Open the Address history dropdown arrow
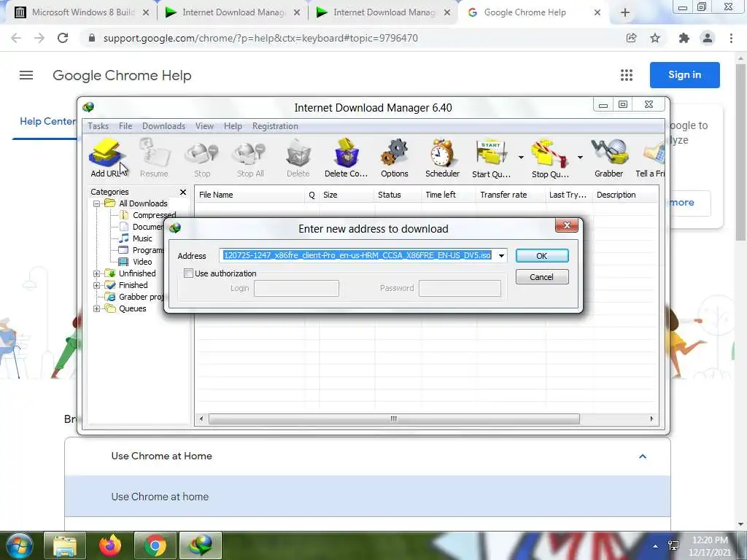Screen dimensions: 747x560 [501, 256]
